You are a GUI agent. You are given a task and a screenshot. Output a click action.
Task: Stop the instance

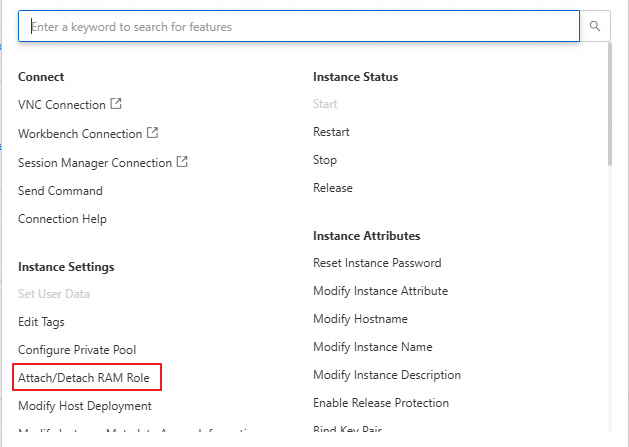(325, 160)
